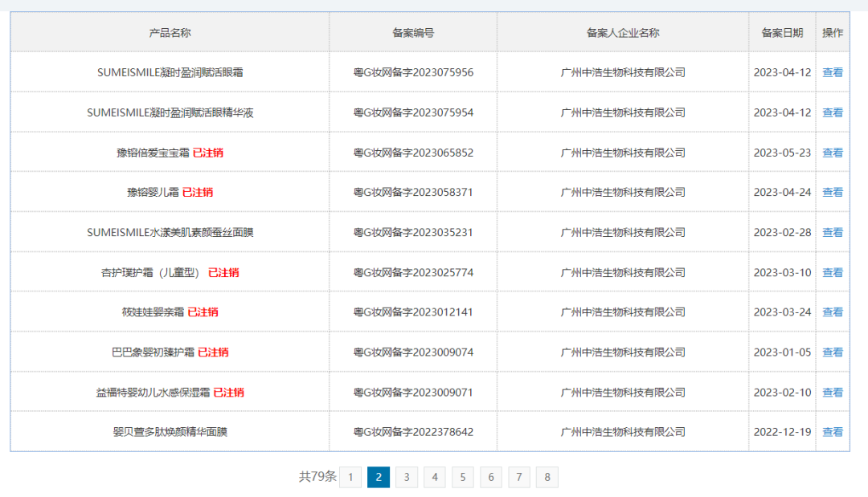Click record number 粤G妆网备字2023065852

click(x=414, y=153)
